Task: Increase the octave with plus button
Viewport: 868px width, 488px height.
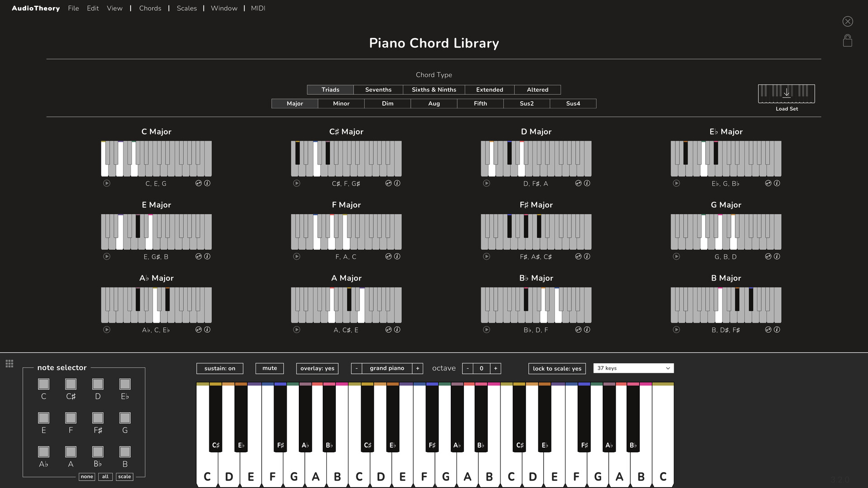Action: [x=495, y=369]
